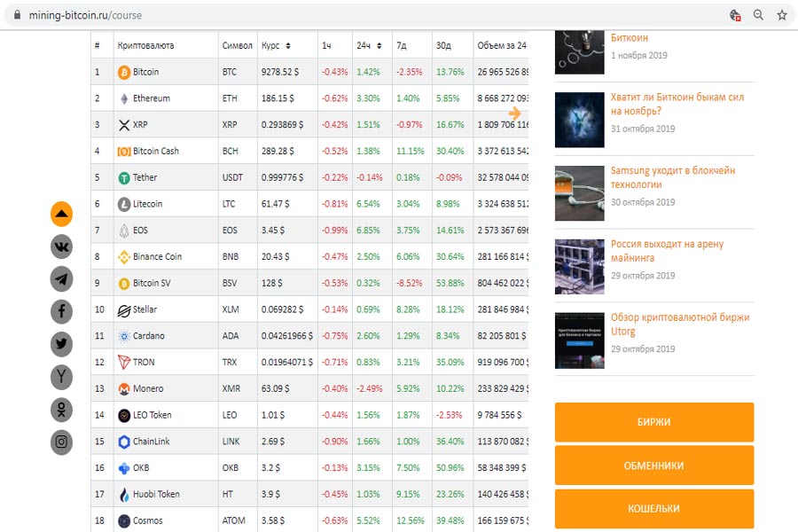View site security lock info
The width and height of the screenshot is (798, 532).
point(18,15)
